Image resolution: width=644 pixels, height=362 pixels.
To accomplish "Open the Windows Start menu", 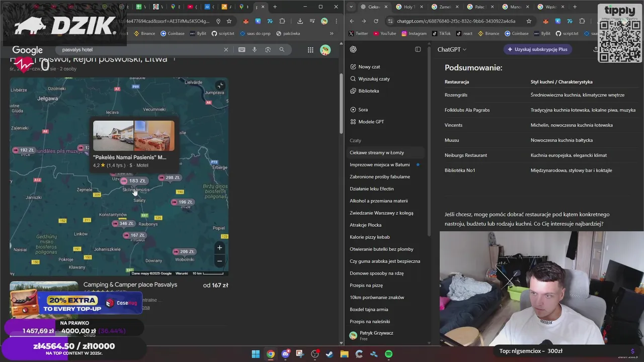I will (256, 354).
